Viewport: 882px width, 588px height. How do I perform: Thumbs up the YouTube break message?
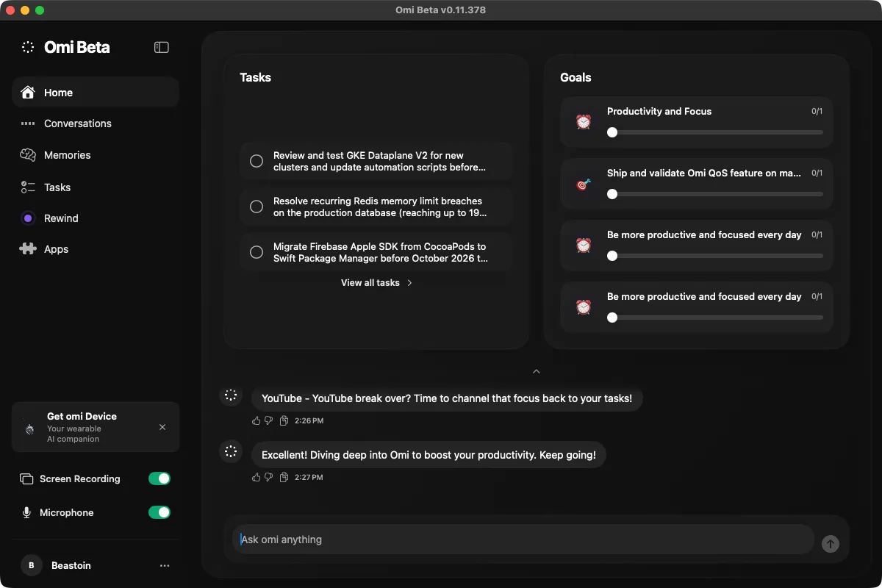pyautogui.click(x=257, y=421)
